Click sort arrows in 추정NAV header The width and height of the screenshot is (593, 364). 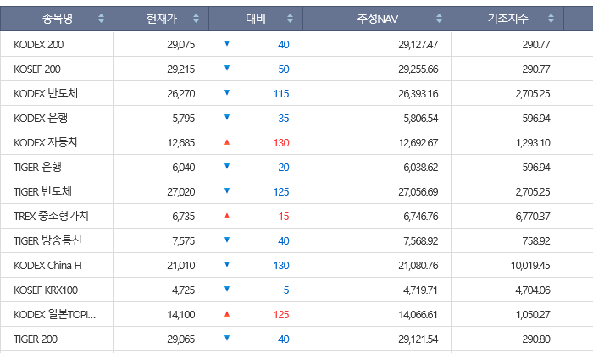tap(439, 19)
